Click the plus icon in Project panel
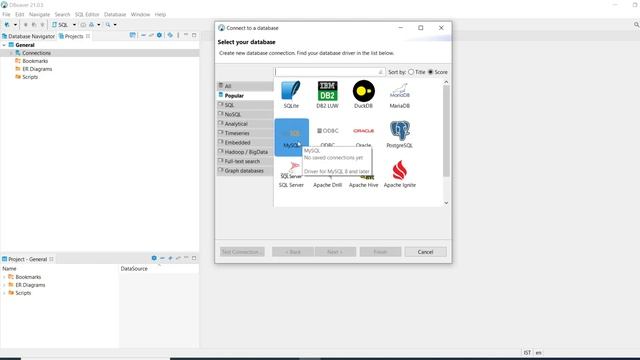This screenshot has width=640, height=360. tap(171, 258)
